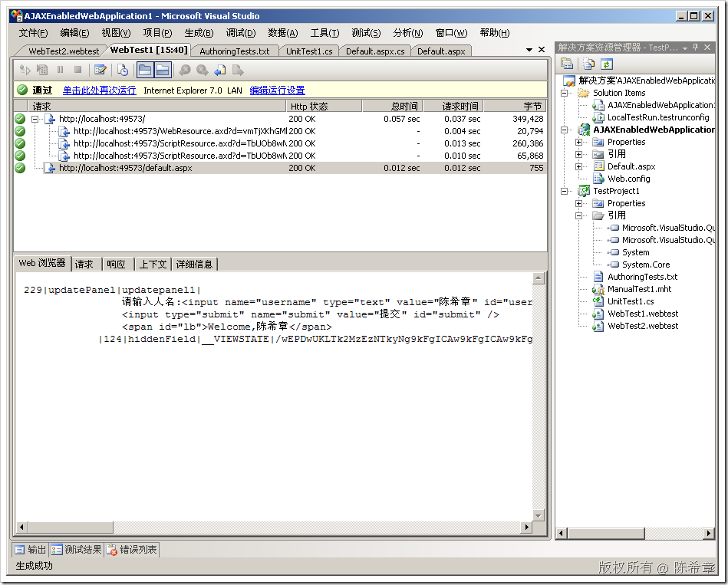Click the grayed export document toolbar icon
This screenshot has height=585, width=728.
[238, 70]
